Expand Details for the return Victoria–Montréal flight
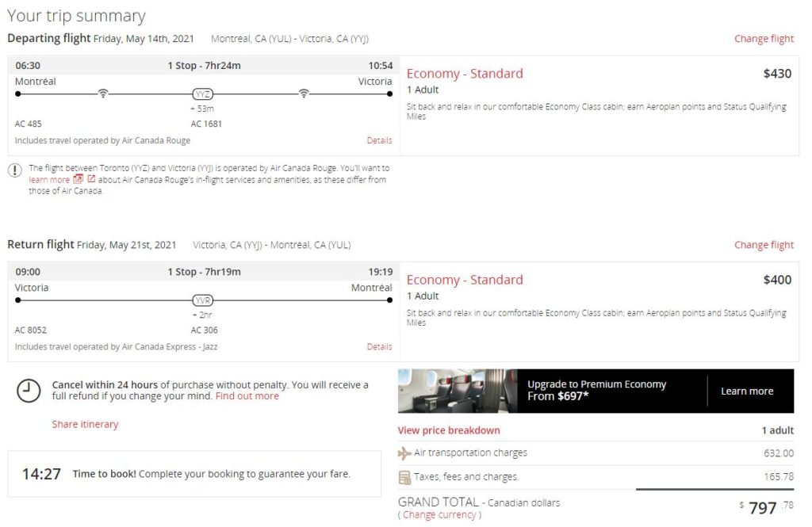The height and width of the screenshot is (527, 812). pos(379,346)
